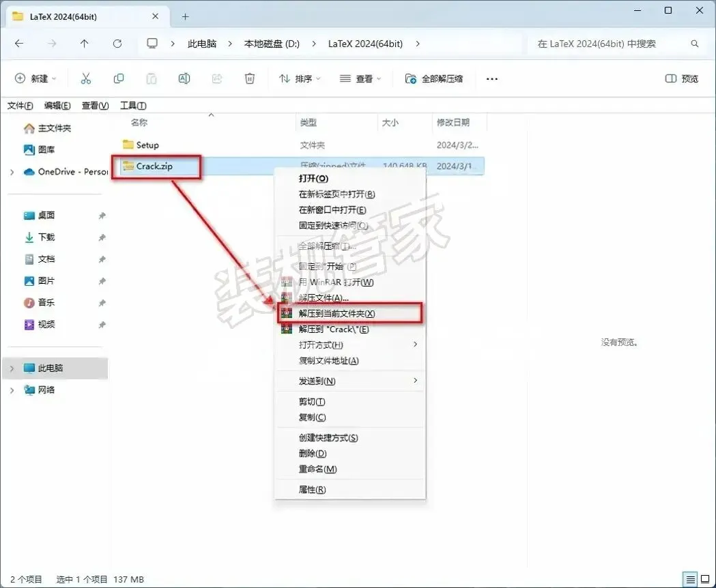Open the 文件(F) menu

[20, 106]
